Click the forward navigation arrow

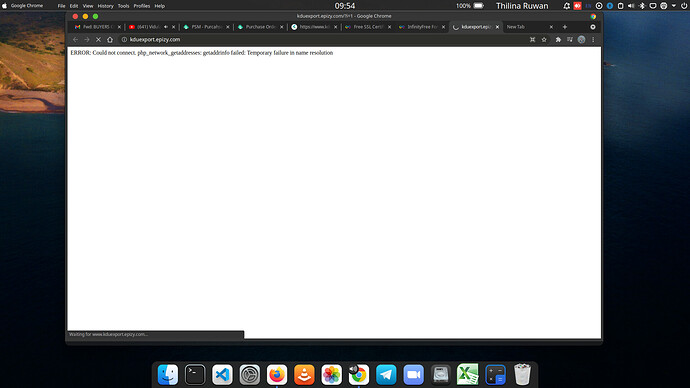tap(87, 40)
